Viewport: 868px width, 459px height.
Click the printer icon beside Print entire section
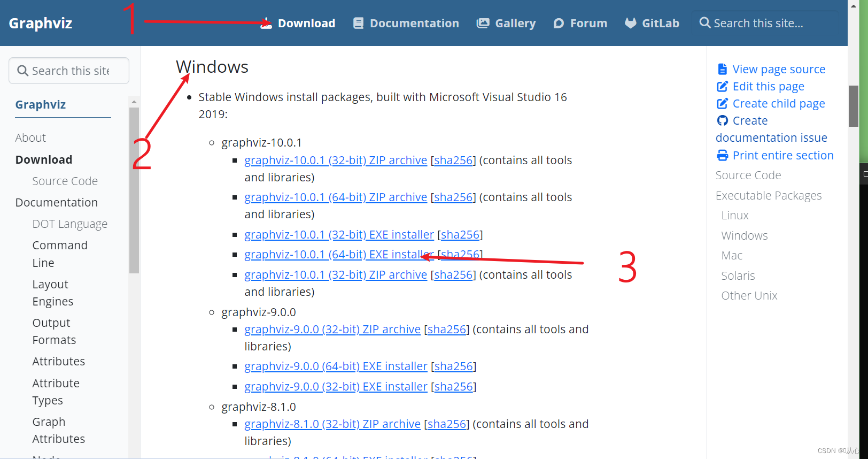(722, 155)
